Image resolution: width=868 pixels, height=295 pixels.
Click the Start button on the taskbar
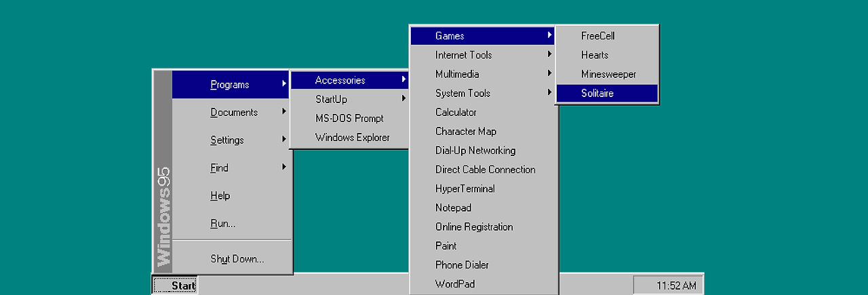175,286
